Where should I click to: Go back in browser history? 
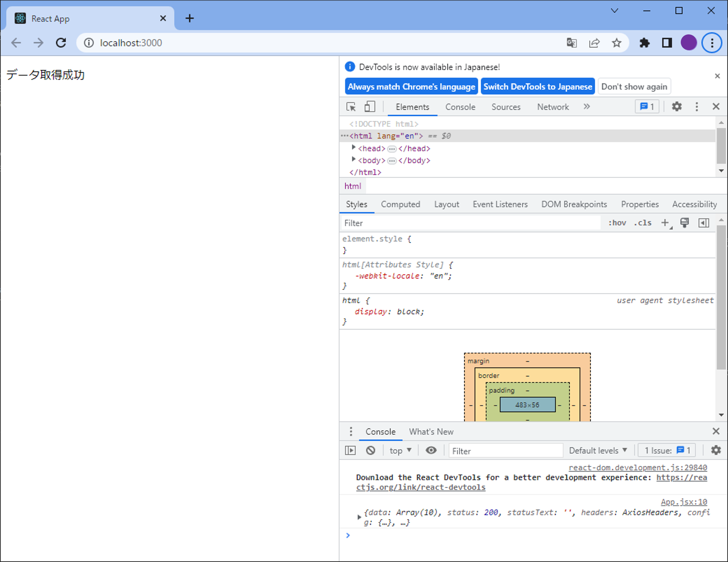click(x=16, y=43)
